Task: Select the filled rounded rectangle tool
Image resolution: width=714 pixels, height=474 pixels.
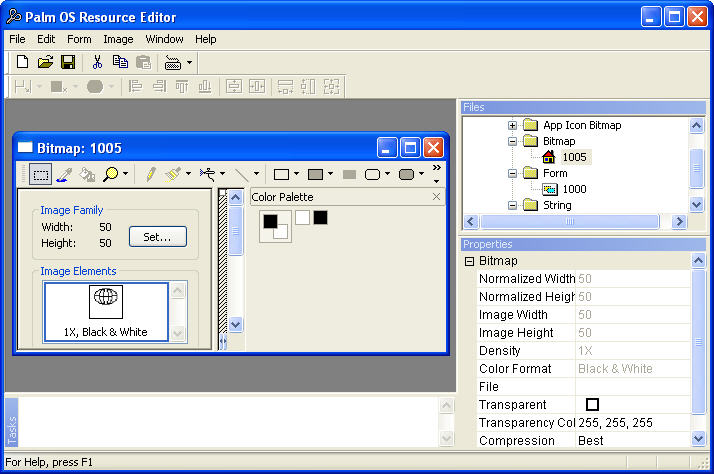Action: [x=406, y=174]
